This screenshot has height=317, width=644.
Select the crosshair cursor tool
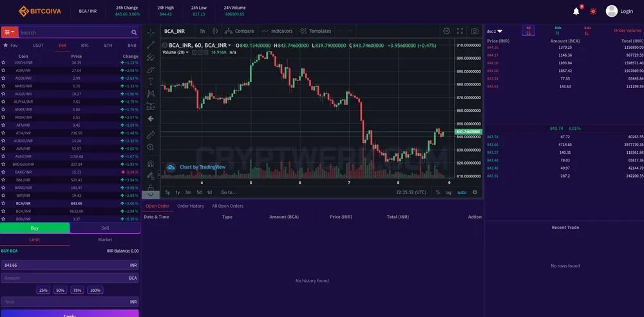pyautogui.click(x=150, y=33)
